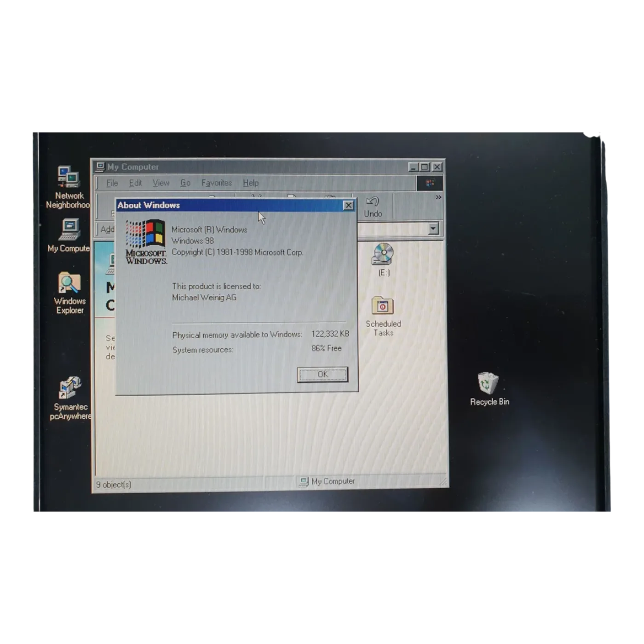Close the About Windows dialog
The width and height of the screenshot is (644, 644).
pyautogui.click(x=349, y=205)
